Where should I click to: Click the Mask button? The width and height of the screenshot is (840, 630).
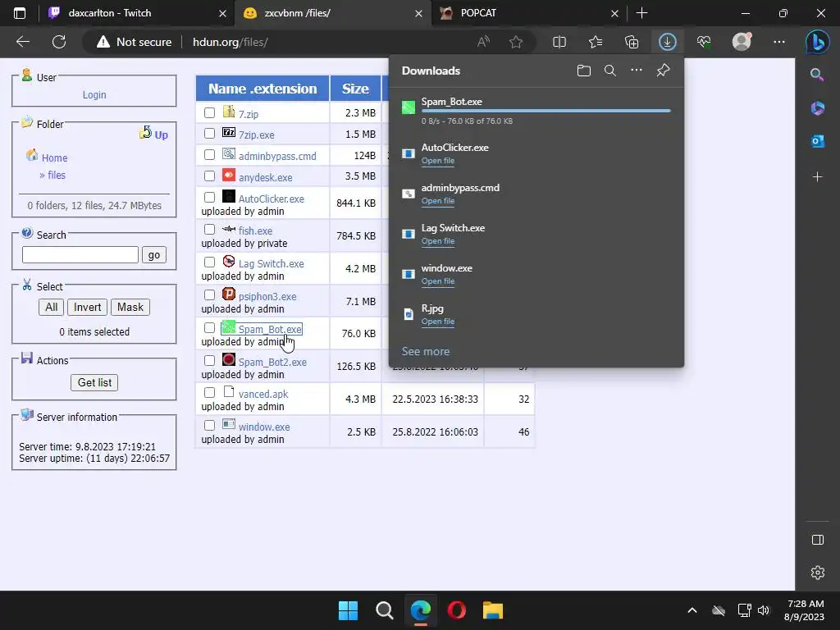pyautogui.click(x=130, y=307)
